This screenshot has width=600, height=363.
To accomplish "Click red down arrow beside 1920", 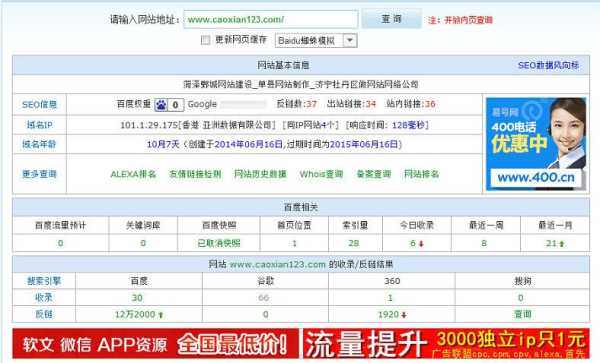I will tap(404, 315).
